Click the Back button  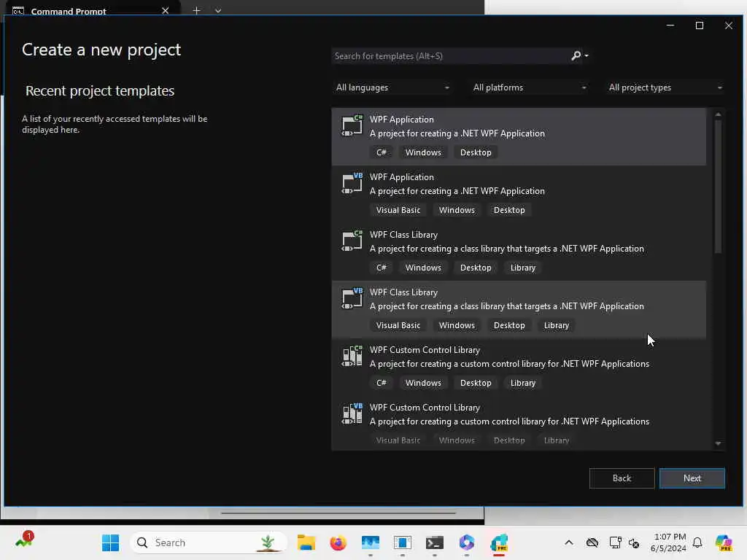tap(622, 478)
